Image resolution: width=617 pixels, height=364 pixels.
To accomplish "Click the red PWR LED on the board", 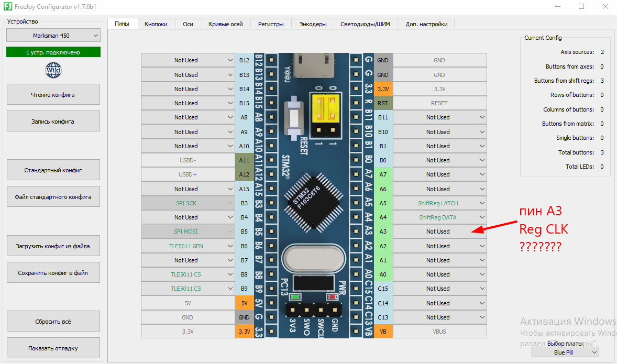I will click(333, 297).
